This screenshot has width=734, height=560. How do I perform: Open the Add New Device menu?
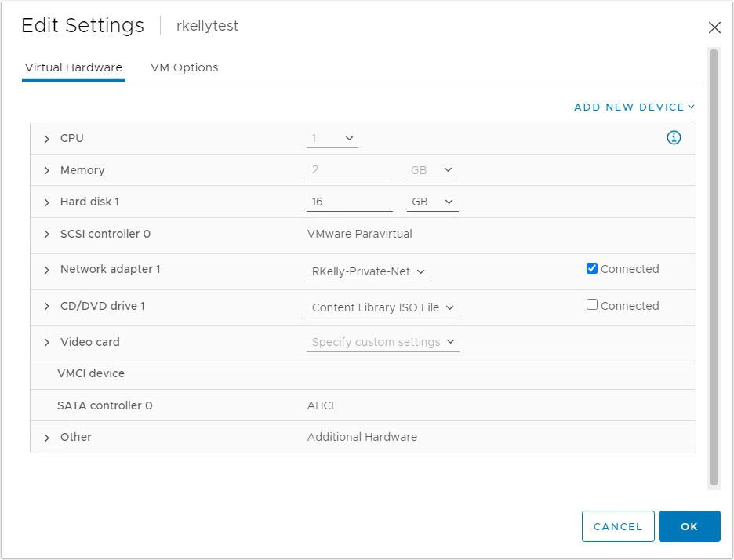point(634,107)
